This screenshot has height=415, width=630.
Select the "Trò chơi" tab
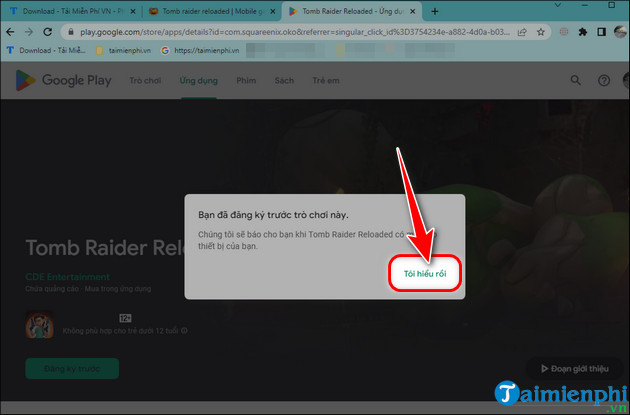[144, 81]
